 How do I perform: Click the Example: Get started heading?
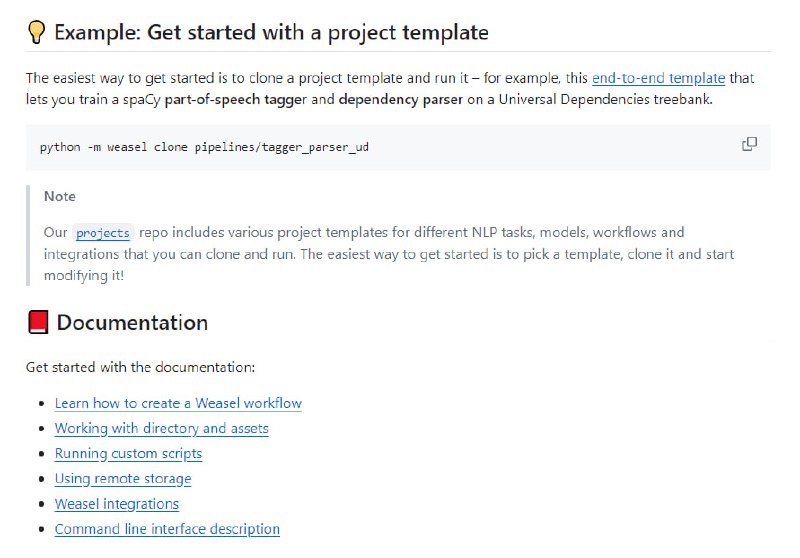pos(271,32)
